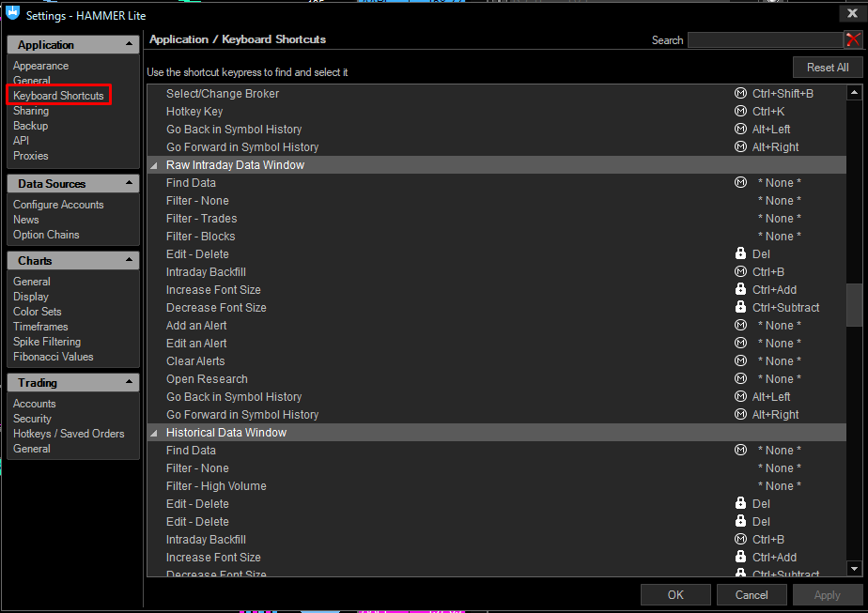Open Configure Accounts under Data Sources
Viewport: 868px width, 613px height.
(x=58, y=205)
